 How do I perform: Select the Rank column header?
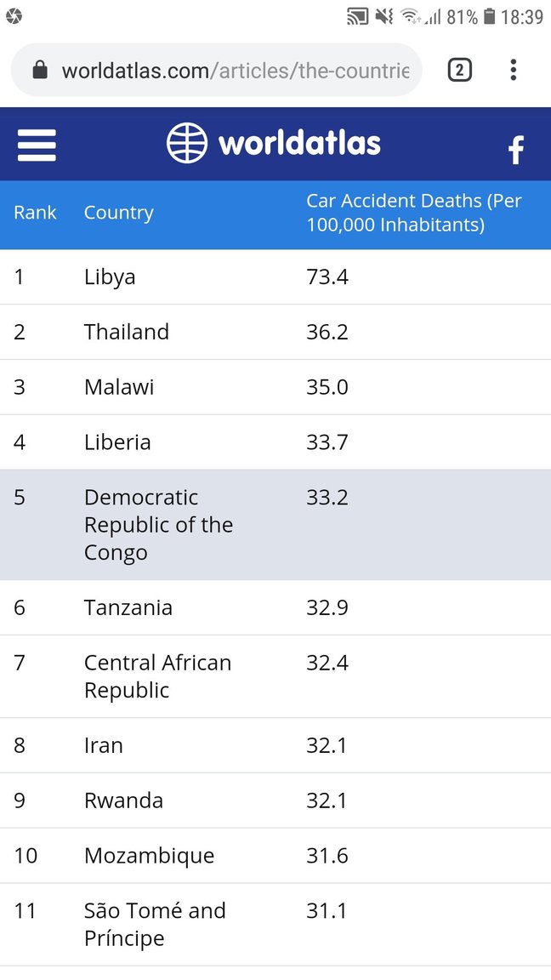click(x=35, y=213)
